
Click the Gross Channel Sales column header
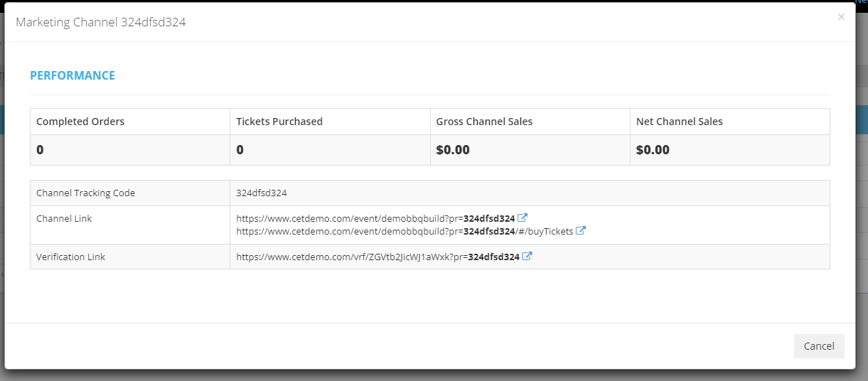[x=484, y=122]
